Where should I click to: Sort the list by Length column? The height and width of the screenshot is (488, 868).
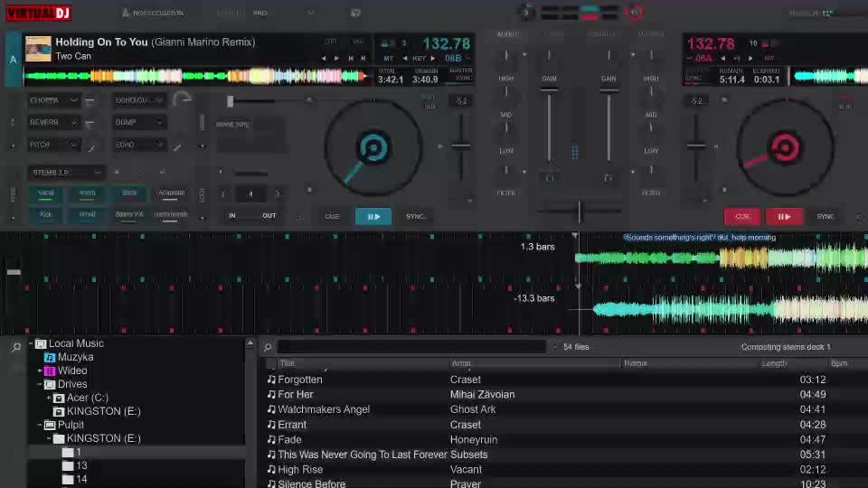[x=774, y=363]
